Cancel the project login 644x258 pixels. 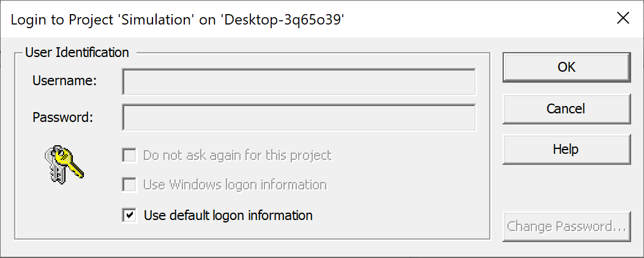pos(566,109)
